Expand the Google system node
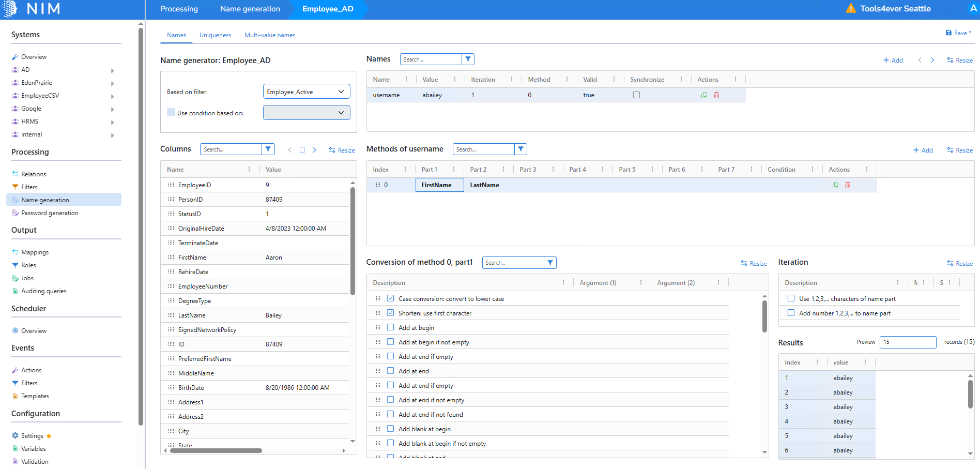The width and height of the screenshot is (980, 469). [112, 109]
